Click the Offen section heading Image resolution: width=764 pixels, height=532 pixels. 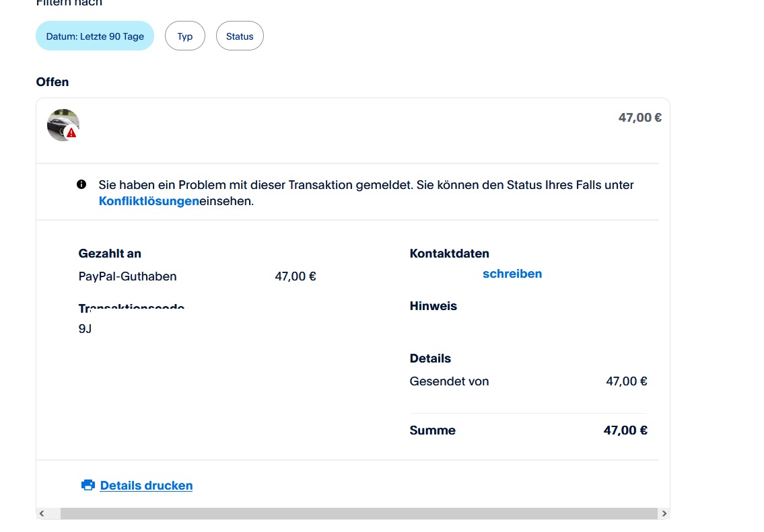[53, 82]
